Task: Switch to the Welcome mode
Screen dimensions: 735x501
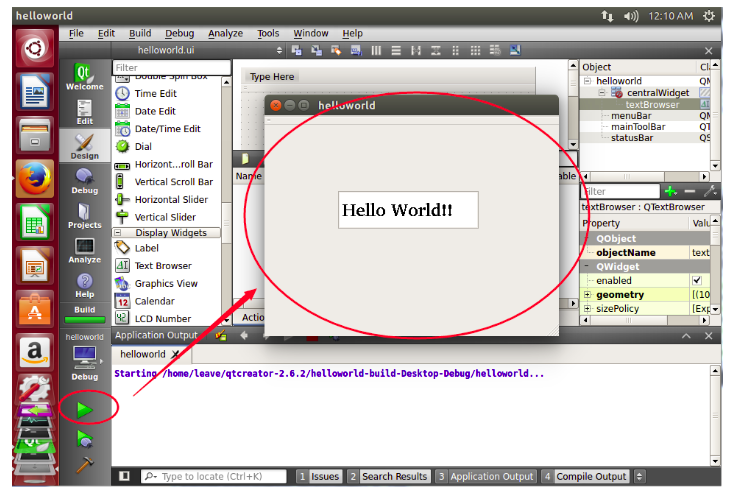Action: click(x=84, y=76)
